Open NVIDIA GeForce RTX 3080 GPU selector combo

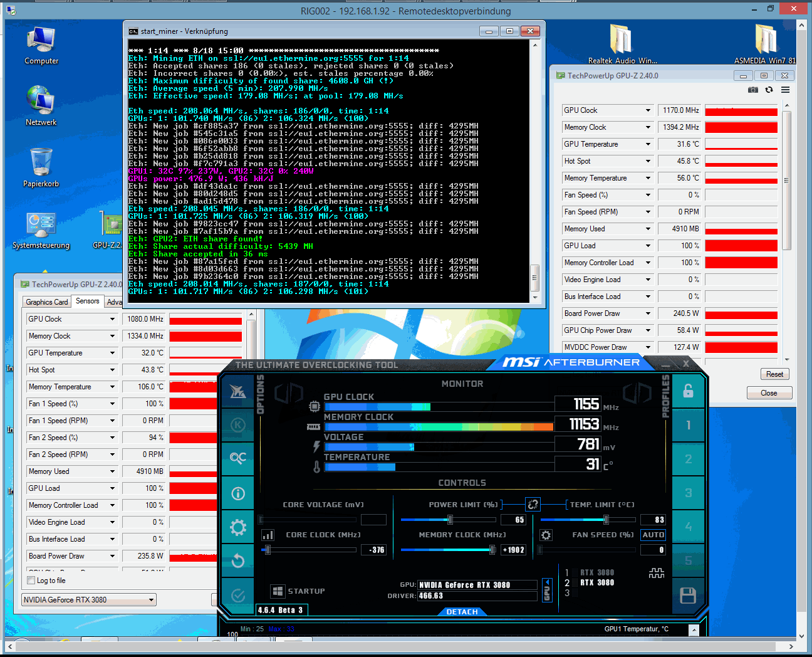89,600
